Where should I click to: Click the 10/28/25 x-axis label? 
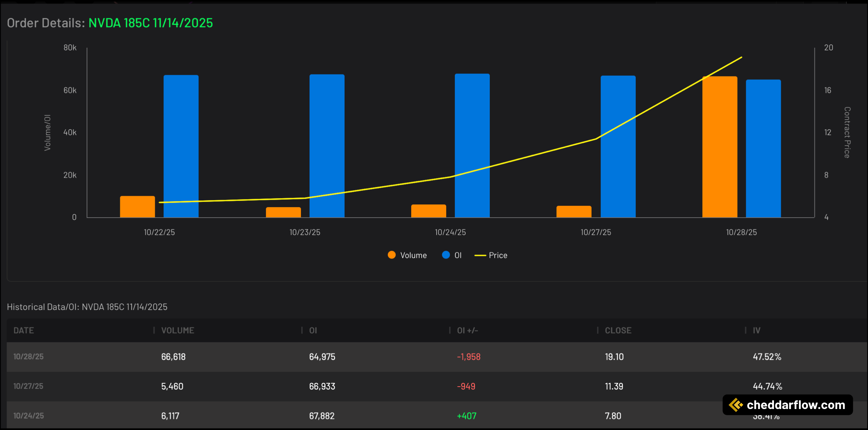tap(741, 233)
